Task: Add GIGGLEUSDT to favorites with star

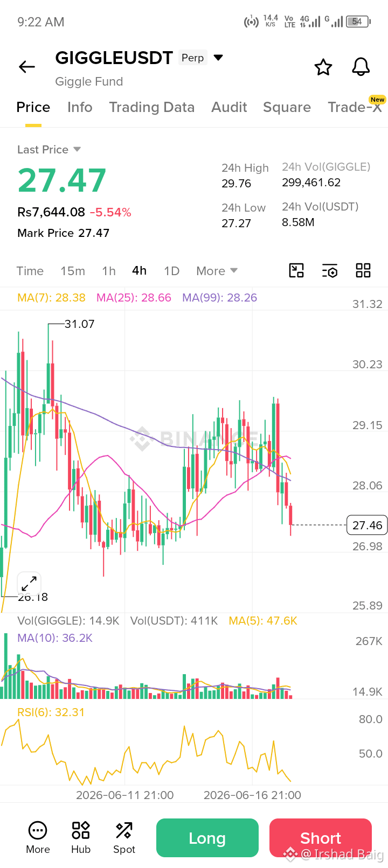Action: [323, 67]
